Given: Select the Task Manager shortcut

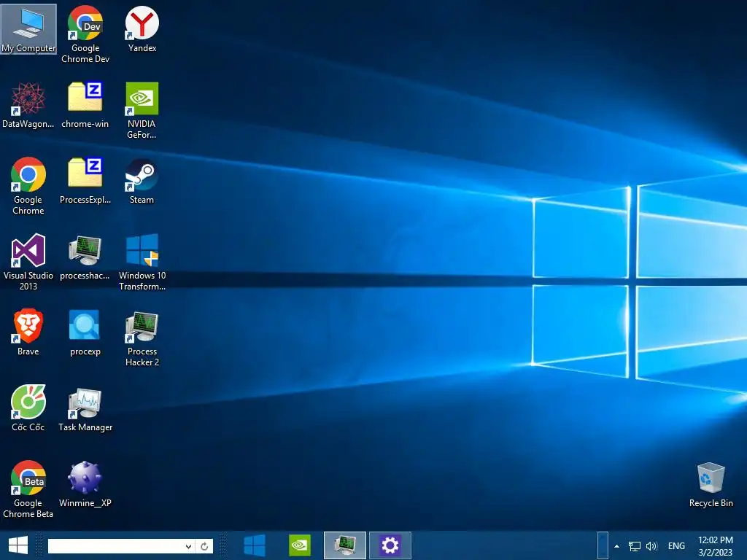Looking at the screenshot, I should click(x=85, y=408).
